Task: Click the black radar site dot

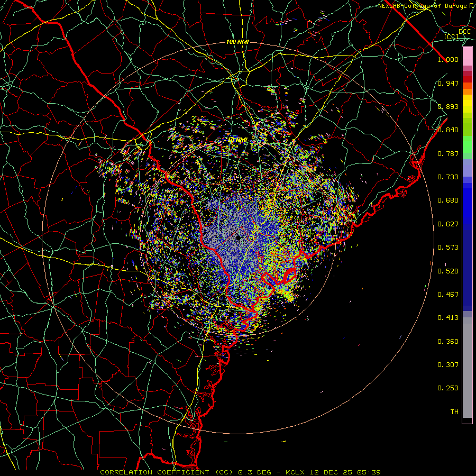Action: 239,237
